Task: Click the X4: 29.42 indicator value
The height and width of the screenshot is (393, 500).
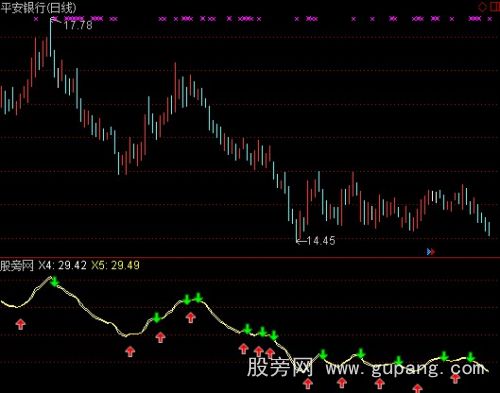Action: [62, 265]
